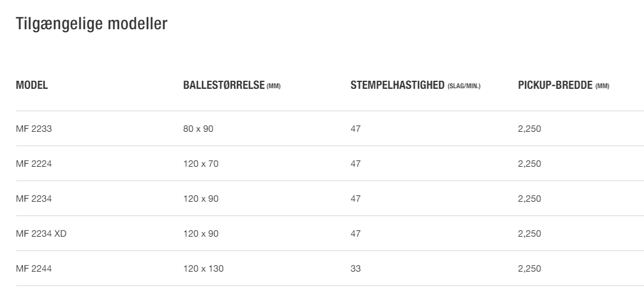
Task: Click the Tilgængelige modeller heading
Action: pyautogui.click(x=92, y=23)
